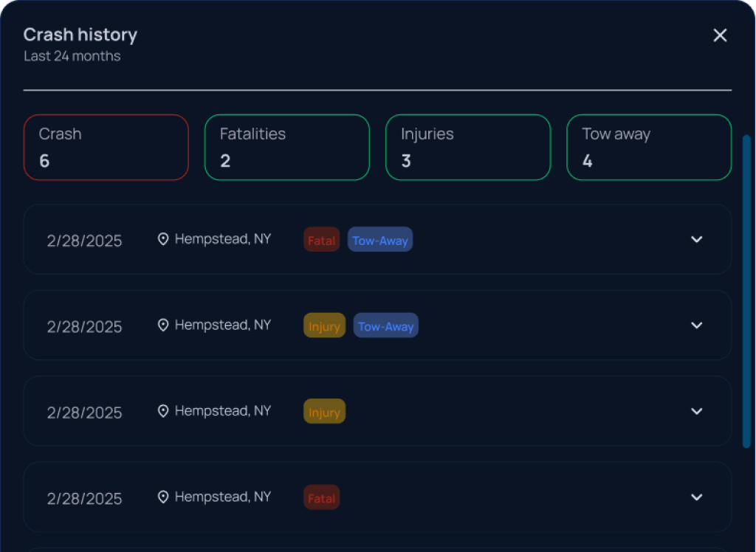Open the Tow away summary card
The height and width of the screenshot is (552, 756).
[x=648, y=148]
